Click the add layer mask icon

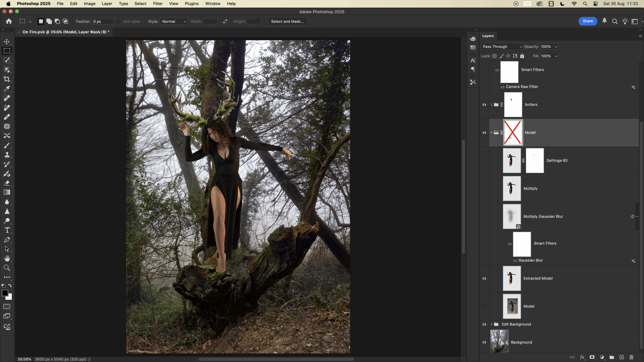click(x=592, y=357)
